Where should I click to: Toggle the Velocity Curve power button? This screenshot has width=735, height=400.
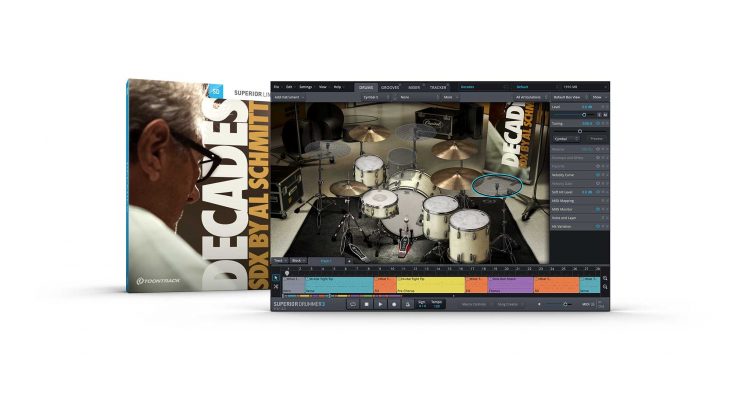coord(598,172)
